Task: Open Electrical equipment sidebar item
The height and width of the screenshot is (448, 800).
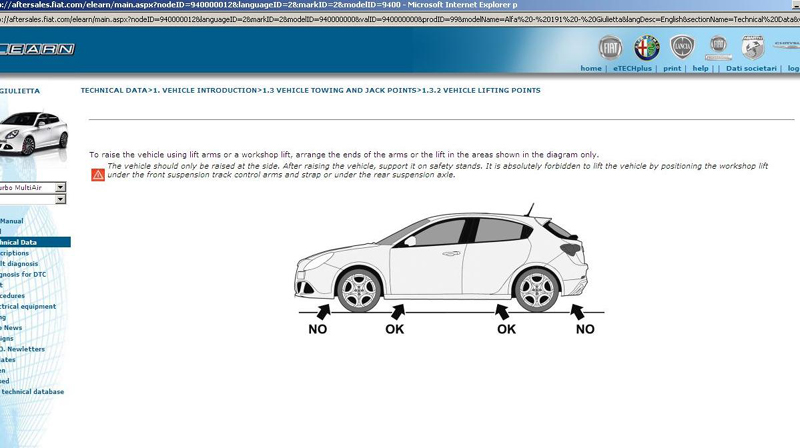Action: tap(28, 307)
